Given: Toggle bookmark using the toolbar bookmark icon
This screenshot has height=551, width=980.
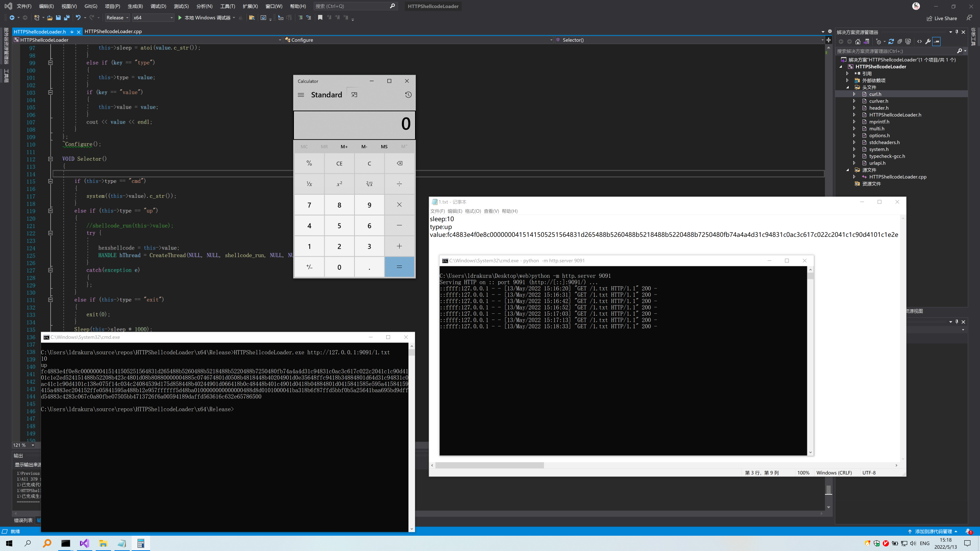Looking at the screenshot, I should pos(320,18).
